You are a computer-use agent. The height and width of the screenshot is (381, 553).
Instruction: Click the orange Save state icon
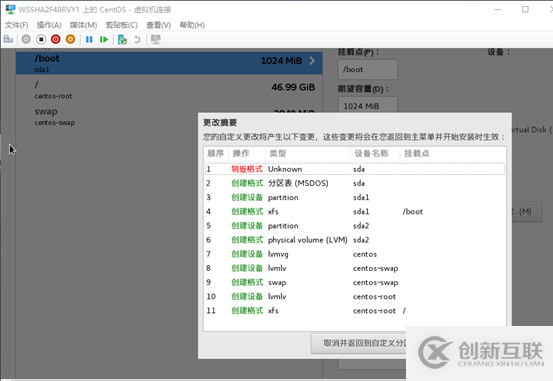71,39
